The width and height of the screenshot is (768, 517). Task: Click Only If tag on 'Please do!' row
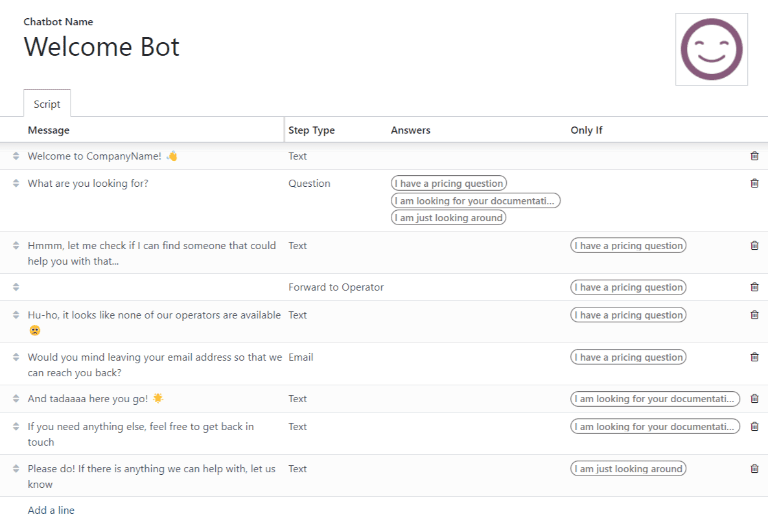(x=628, y=468)
